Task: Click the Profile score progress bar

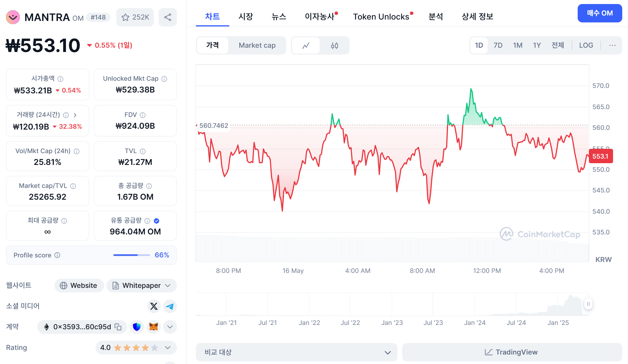Action: coord(131,255)
